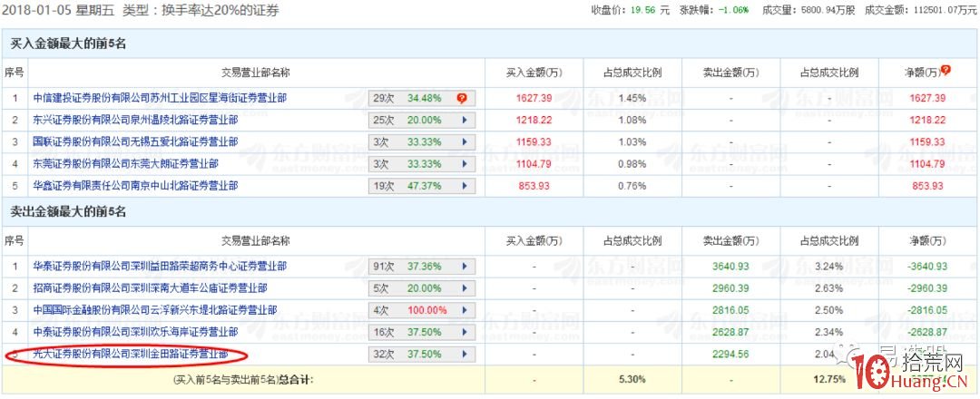Click buy amount 1218.22 cell
Screen dimensions: 980x399
[x=534, y=120]
